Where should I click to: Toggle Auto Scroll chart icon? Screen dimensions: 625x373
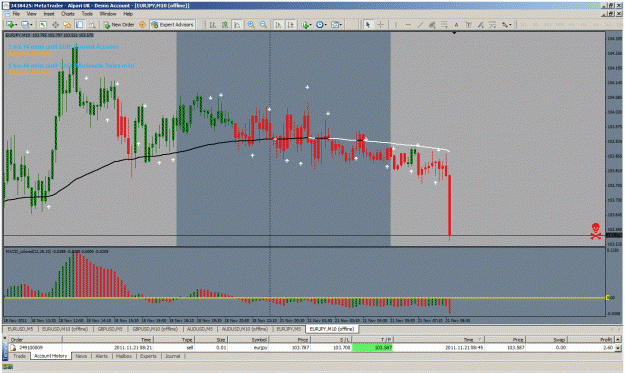(x=278, y=25)
